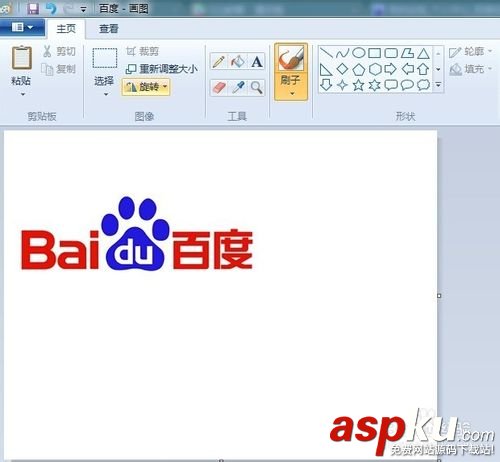The image size is (500, 462).
Task: Select the Five-point star shape
Action: (359, 85)
